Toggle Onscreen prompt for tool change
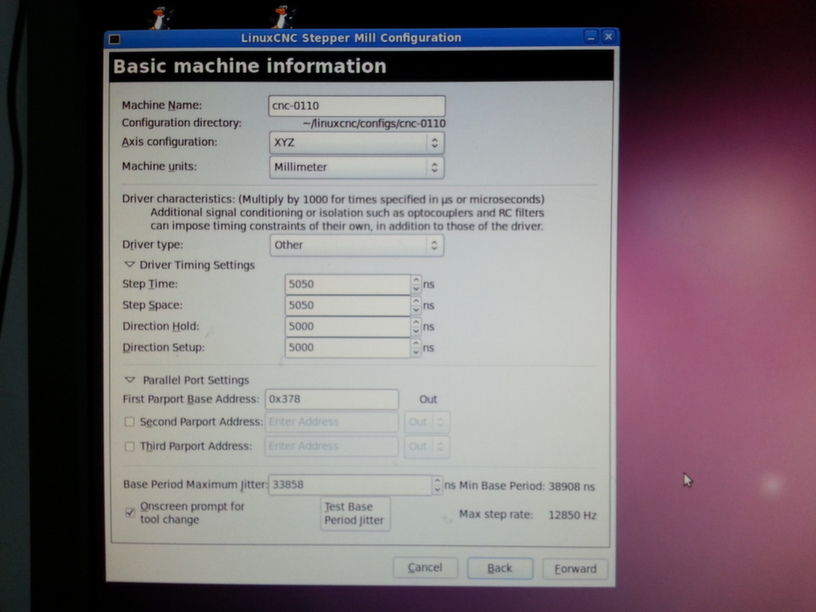The width and height of the screenshot is (816, 612). (x=130, y=513)
